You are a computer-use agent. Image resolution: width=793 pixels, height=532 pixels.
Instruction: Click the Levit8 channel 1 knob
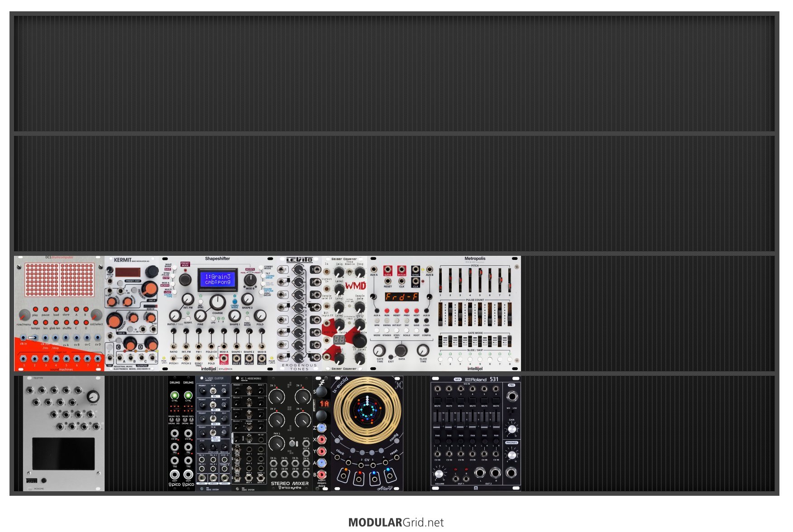click(298, 270)
